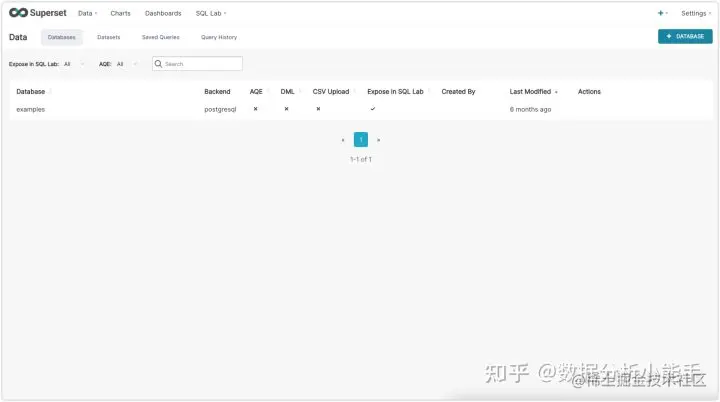Screen dimensions: 720x402
Task: Click the '6 months ago' cell
Action: click(x=530, y=109)
